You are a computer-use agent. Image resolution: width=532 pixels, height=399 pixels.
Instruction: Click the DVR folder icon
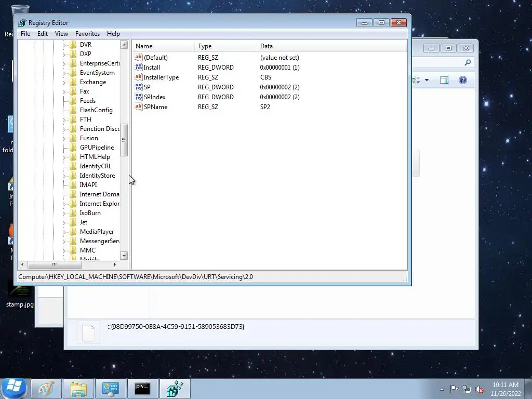click(x=73, y=45)
